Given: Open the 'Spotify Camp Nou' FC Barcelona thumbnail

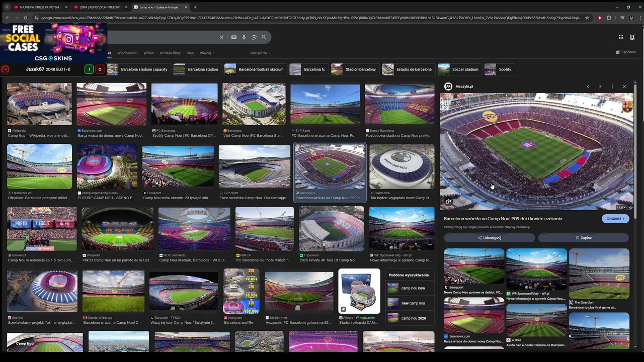Looking at the screenshot, I should point(184,105).
